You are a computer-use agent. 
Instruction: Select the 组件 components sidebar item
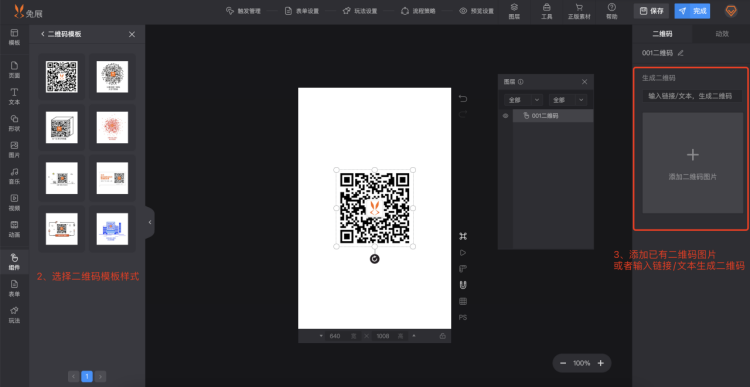(14, 262)
